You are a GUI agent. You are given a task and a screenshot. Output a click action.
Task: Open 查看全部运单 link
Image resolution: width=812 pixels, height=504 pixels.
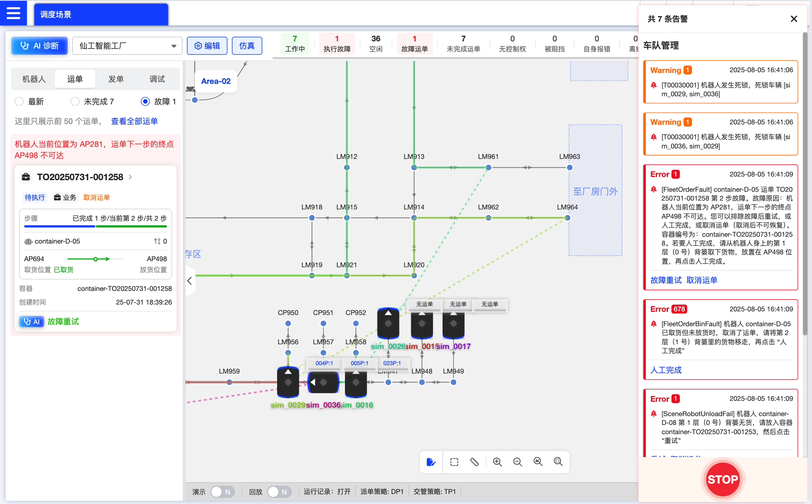pyautogui.click(x=134, y=121)
